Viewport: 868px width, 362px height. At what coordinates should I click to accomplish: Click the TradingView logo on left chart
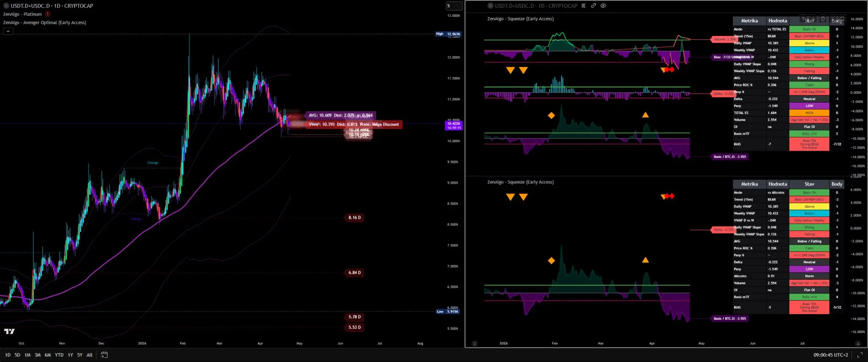point(9,331)
